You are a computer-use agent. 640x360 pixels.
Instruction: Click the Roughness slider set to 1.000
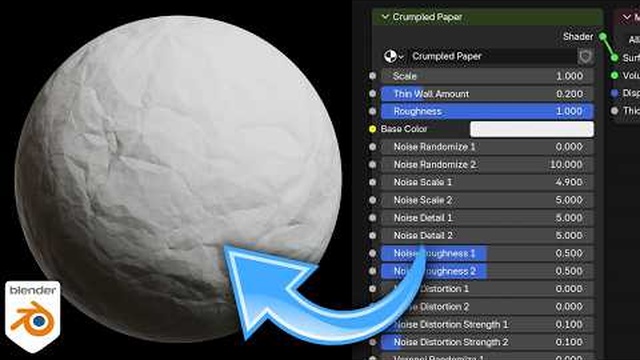click(x=487, y=111)
